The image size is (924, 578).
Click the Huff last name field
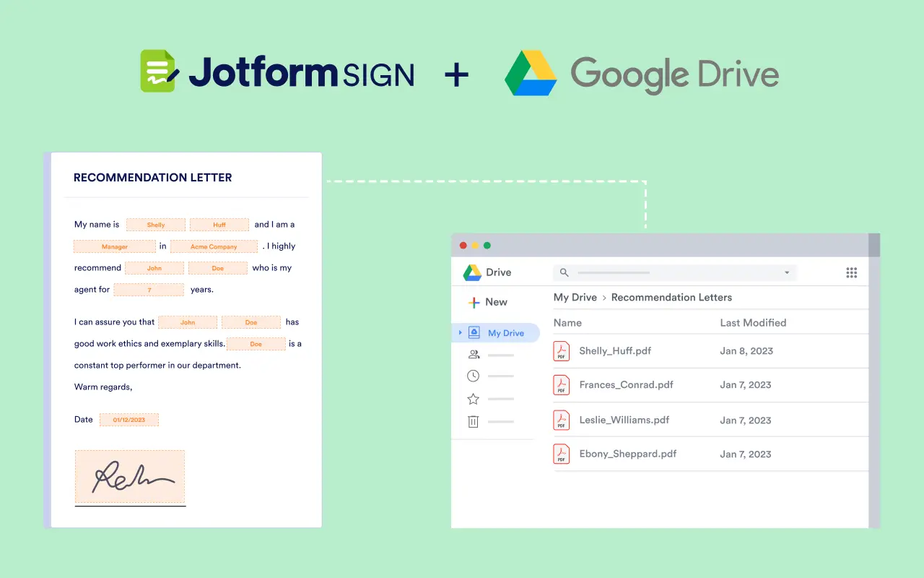tap(219, 225)
